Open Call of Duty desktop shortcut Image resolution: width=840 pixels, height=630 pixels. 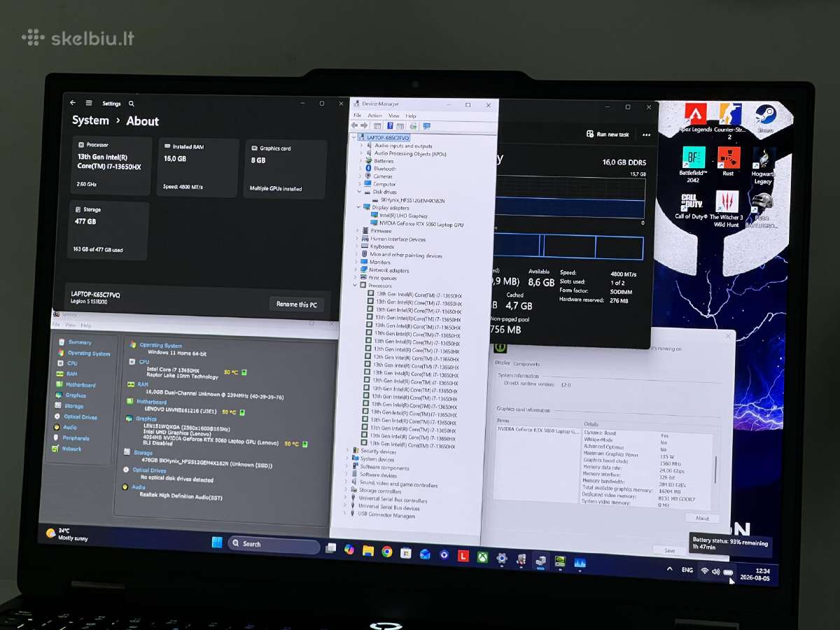[x=692, y=206]
